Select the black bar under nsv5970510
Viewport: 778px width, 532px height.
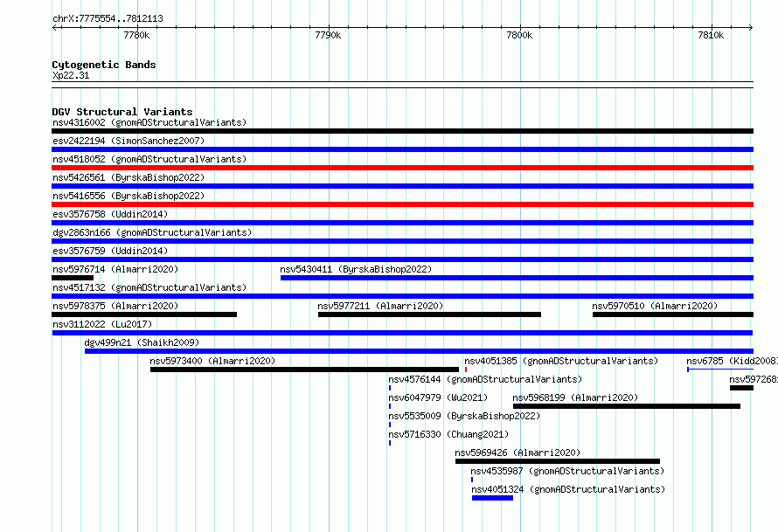[673, 314]
